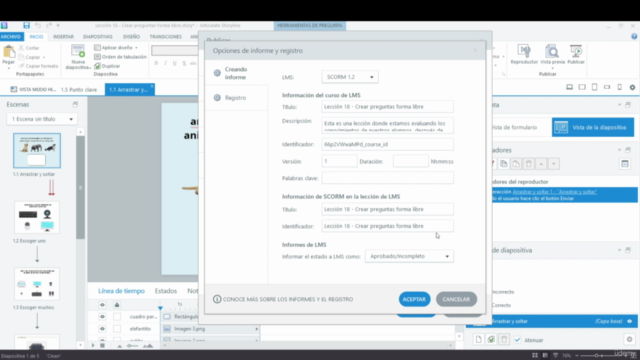Click Vista de la diapositiva button
The image size is (640, 360).
tap(593, 127)
